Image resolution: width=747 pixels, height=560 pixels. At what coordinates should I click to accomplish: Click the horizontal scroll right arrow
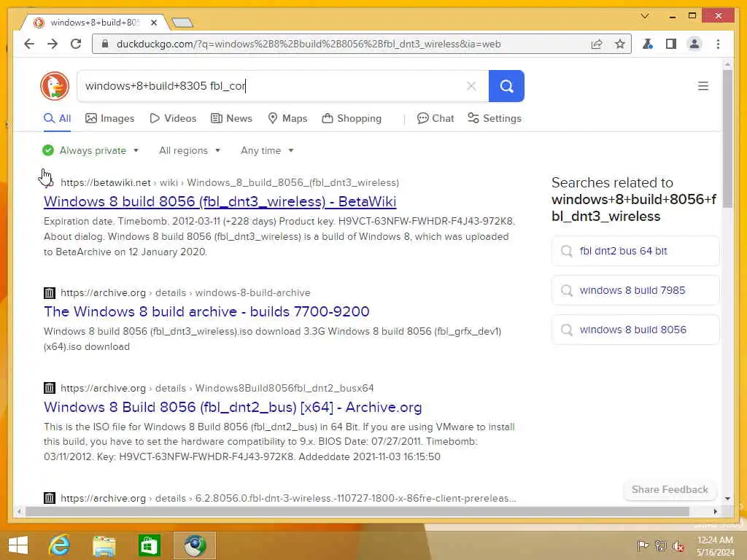click(x=715, y=511)
